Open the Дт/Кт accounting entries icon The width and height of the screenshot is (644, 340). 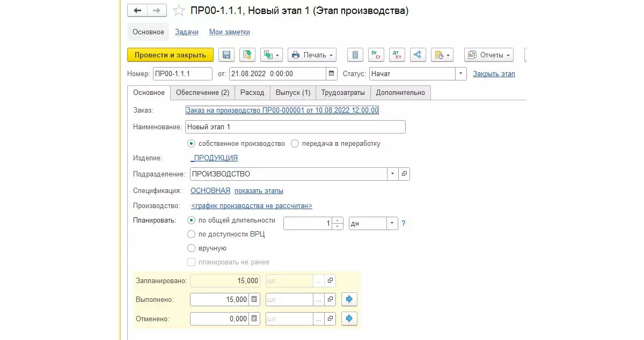pos(397,55)
